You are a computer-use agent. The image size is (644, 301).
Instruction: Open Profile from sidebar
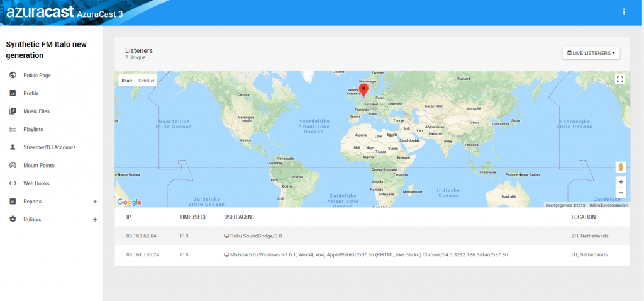coord(31,93)
